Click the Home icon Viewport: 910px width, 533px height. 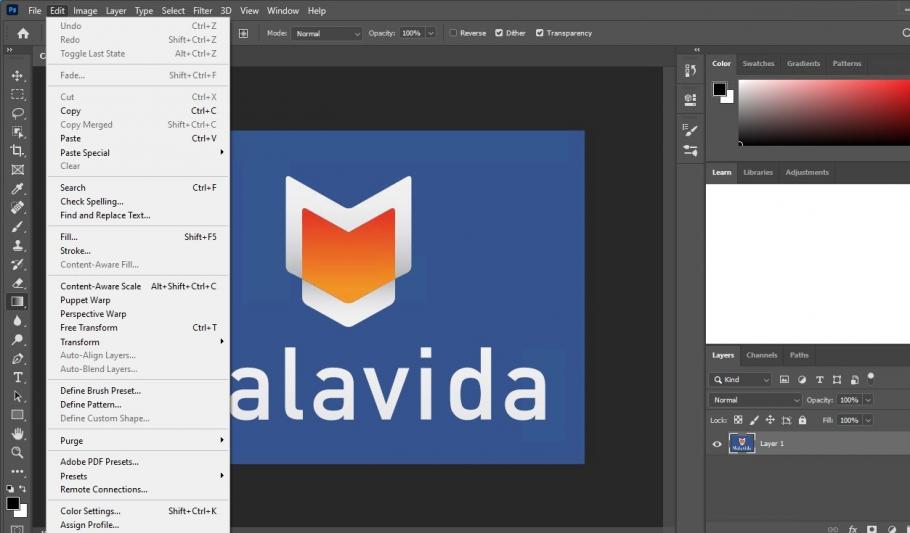pos(23,33)
